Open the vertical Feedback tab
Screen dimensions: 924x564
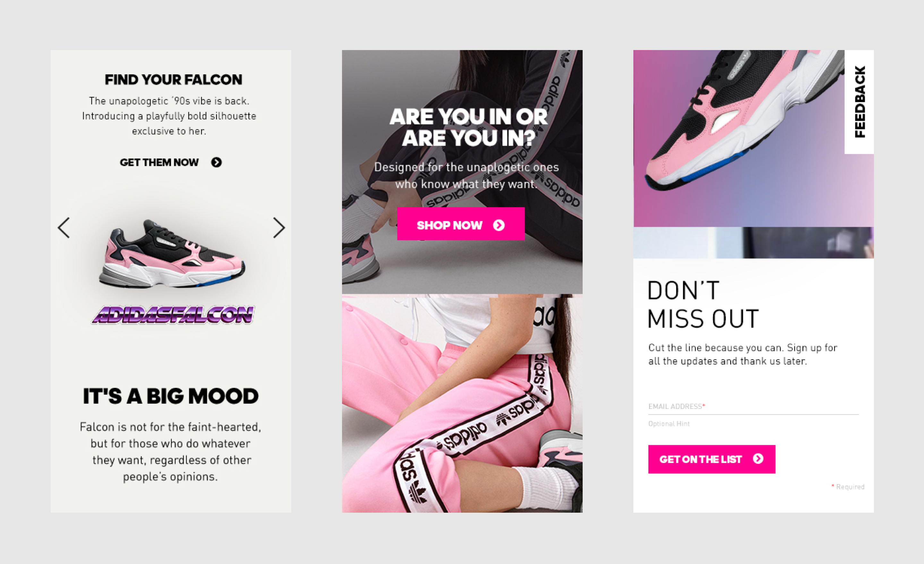pos(859,102)
